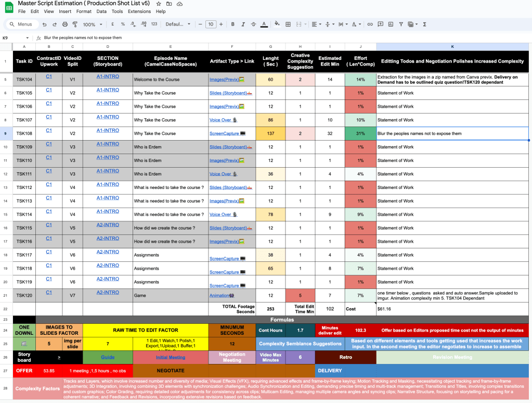The image size is (532, 403).
Task: Insert a chart using the toolbar icon
Action: pos(391,24)
